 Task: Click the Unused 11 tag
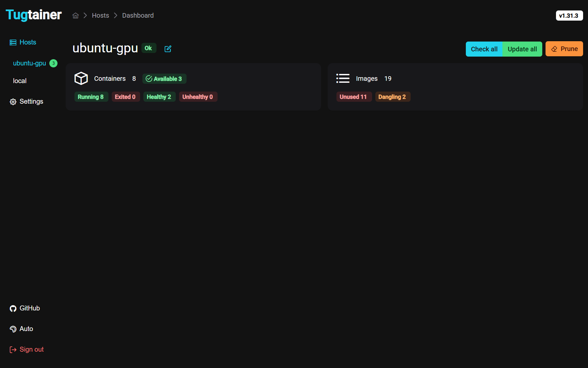[x=354, y=97]
